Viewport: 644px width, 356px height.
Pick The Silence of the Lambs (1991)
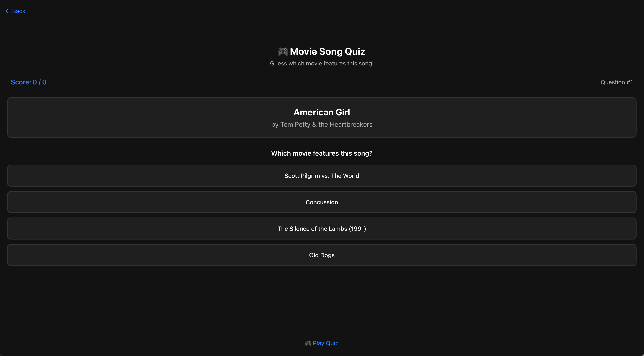point(322,229)
